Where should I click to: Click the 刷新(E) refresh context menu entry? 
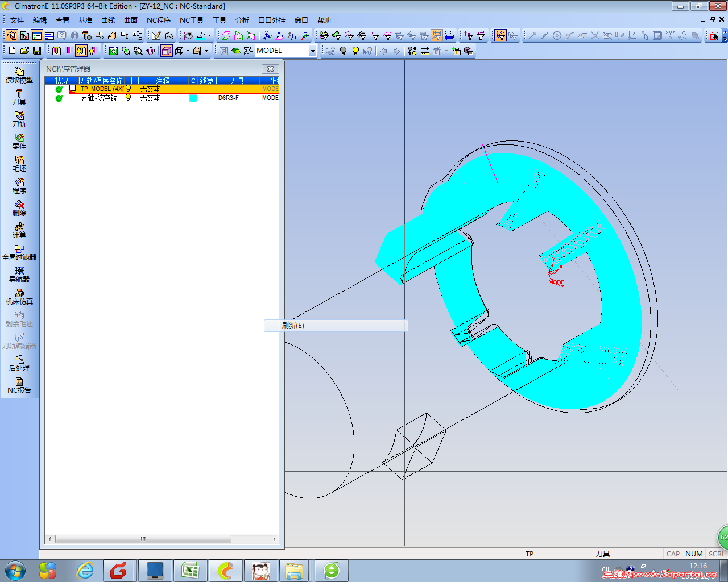click(x=336, y=326)
